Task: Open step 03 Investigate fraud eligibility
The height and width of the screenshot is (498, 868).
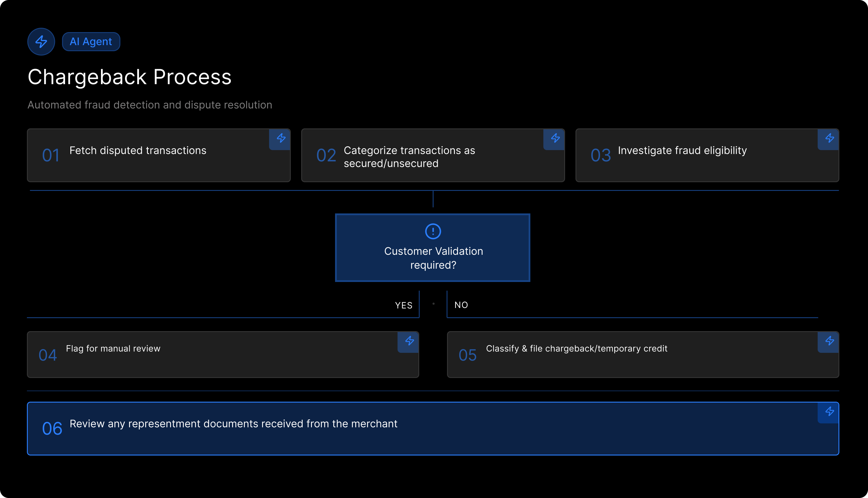Action: pyautogui.click(x=682, y=150)
